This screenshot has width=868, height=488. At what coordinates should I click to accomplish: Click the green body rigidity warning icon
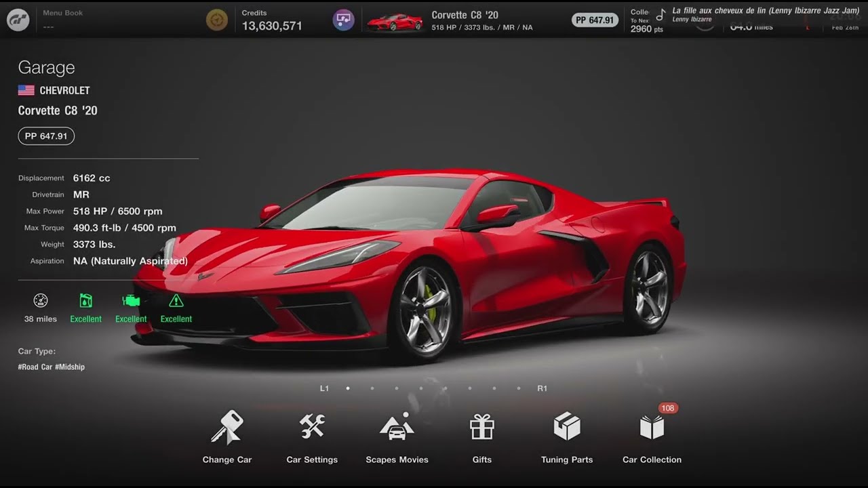pos(176,301)
